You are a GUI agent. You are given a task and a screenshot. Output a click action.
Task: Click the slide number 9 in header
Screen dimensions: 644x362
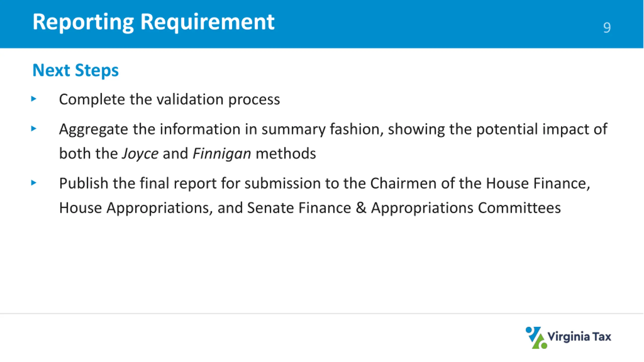(607, 27)
